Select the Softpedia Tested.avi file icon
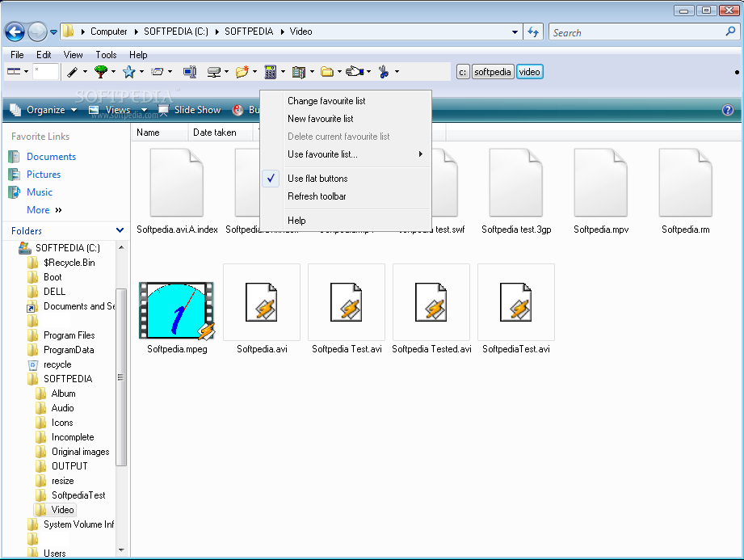The image size is (744, 560). (x=431, y=303)
